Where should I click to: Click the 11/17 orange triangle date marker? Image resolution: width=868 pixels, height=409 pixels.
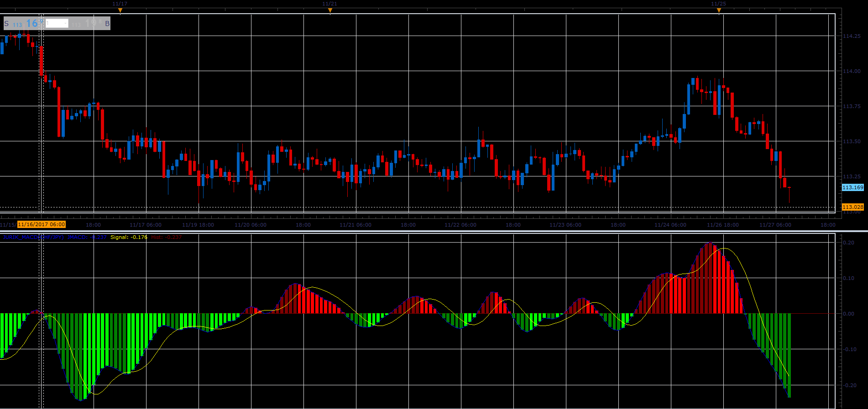point(120,10)
